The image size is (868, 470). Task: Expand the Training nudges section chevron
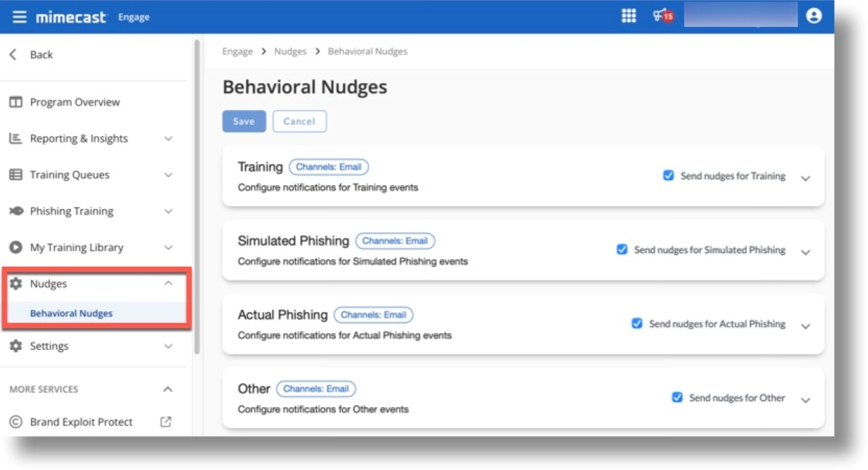(806, 179)
